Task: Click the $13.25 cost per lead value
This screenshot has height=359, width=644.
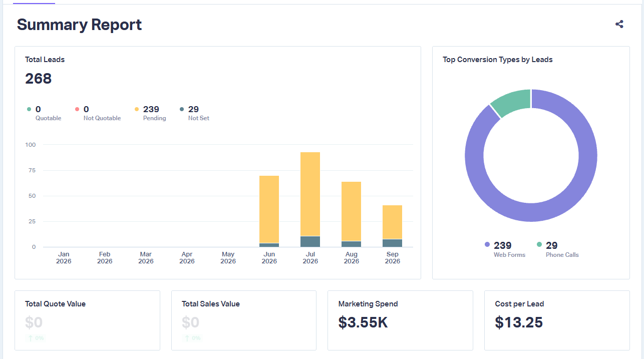Action: coord(519,322)
